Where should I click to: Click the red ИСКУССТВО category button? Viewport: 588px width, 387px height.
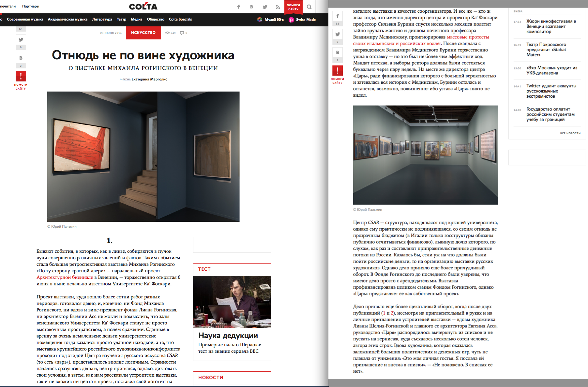point(143,33)
